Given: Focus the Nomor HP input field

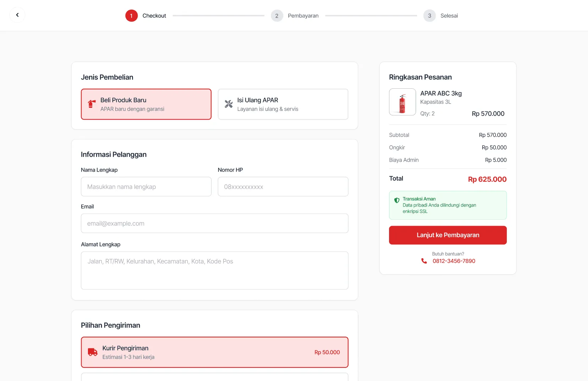Looking at the screenshot, I should (x=283, y=187).
